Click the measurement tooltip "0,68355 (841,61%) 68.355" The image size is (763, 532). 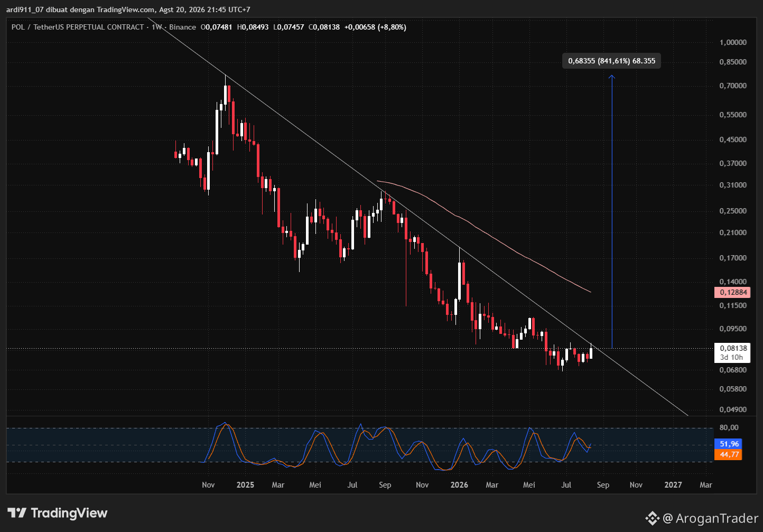[611, 61]
